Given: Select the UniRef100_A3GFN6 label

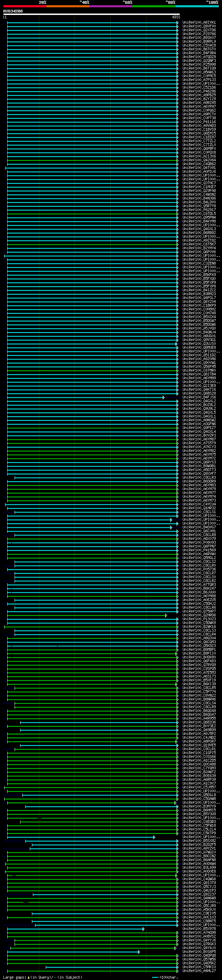Looking at the screenshot, I should point(199,424).
